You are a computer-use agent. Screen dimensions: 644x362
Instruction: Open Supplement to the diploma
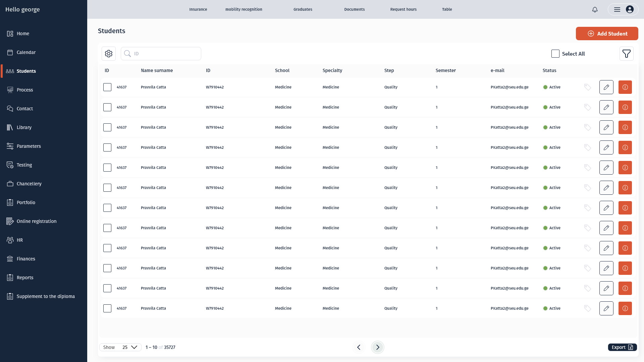(41, 296)
